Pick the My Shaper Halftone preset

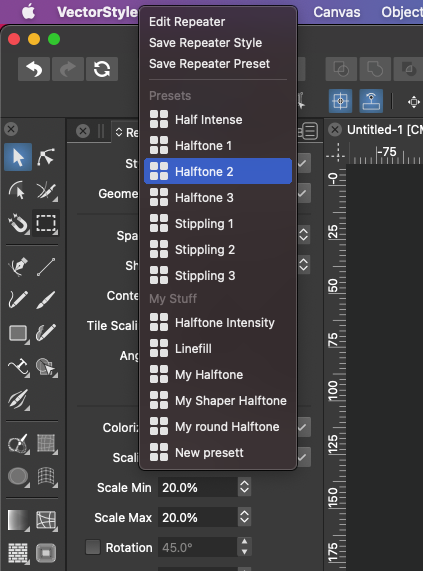click(218, 401)
